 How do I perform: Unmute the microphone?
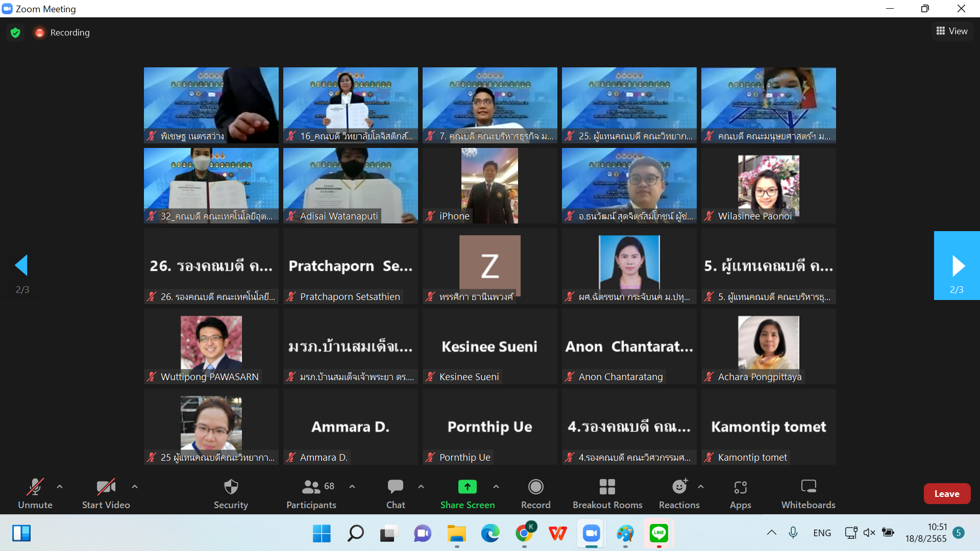35,493
